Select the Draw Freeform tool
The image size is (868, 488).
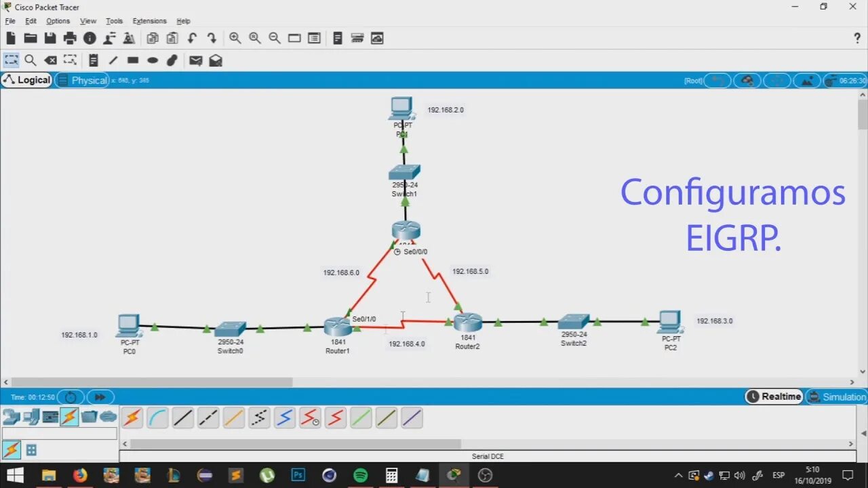pos(172,60)
